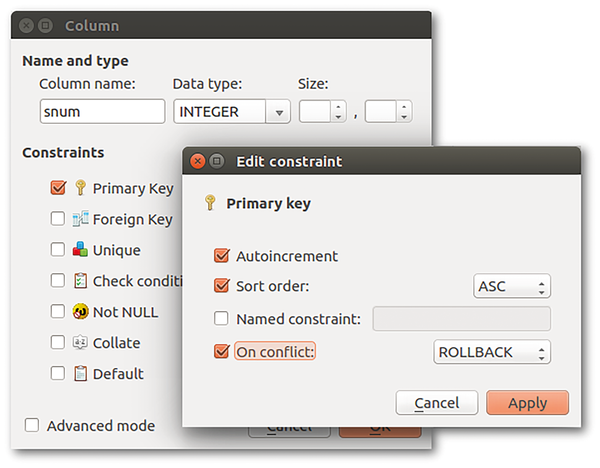The height and width of the screenshot is (468, 600).
Task: Click the Default constraint clipboard icon
Action: [80, 374]
